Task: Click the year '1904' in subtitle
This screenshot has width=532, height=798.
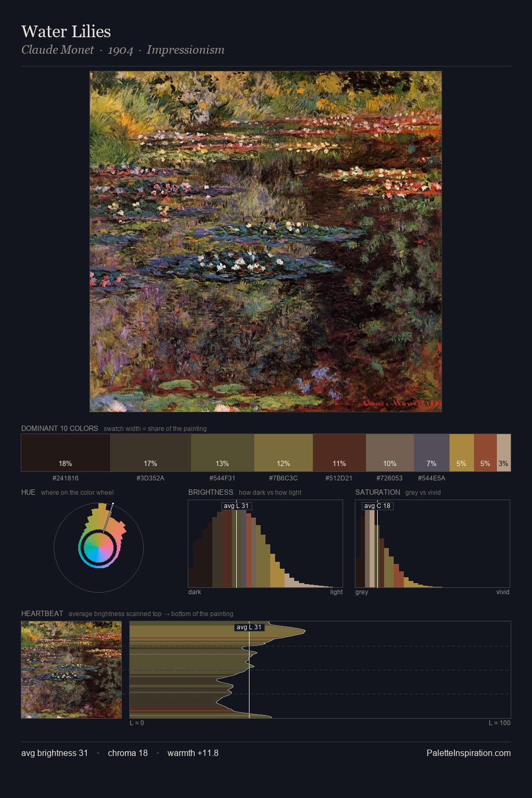Action: [x=120, y=50]
